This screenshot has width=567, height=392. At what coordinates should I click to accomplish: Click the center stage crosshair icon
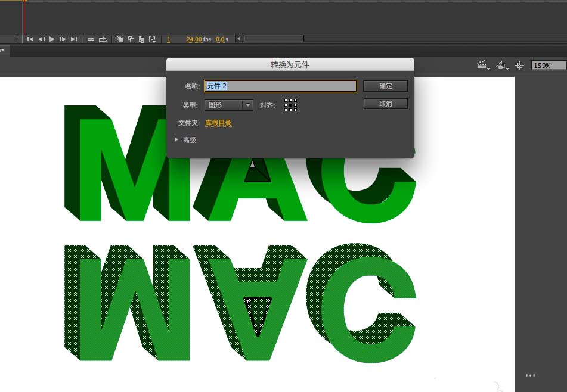pos(520,66)
